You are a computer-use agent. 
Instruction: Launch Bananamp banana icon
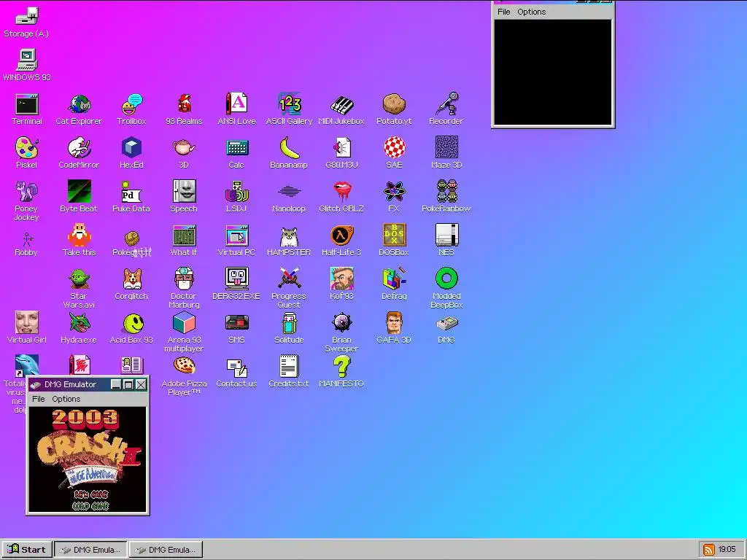(289, 153)
